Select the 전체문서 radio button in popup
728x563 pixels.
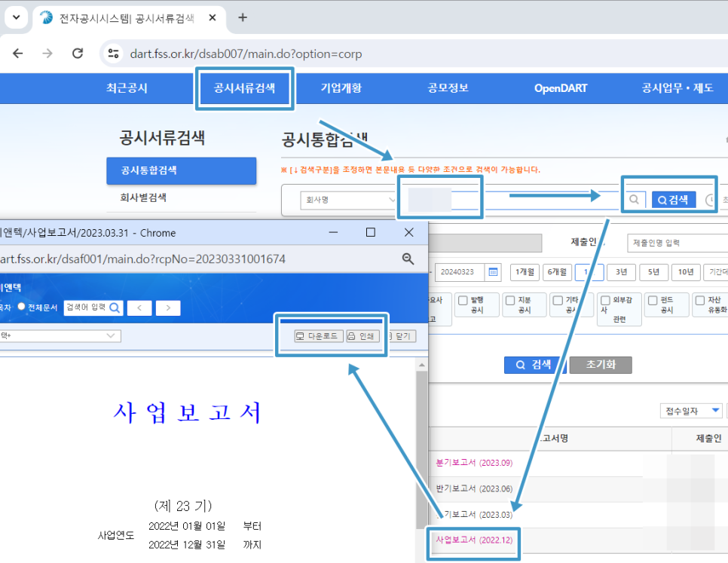click(x=22, y=306)
